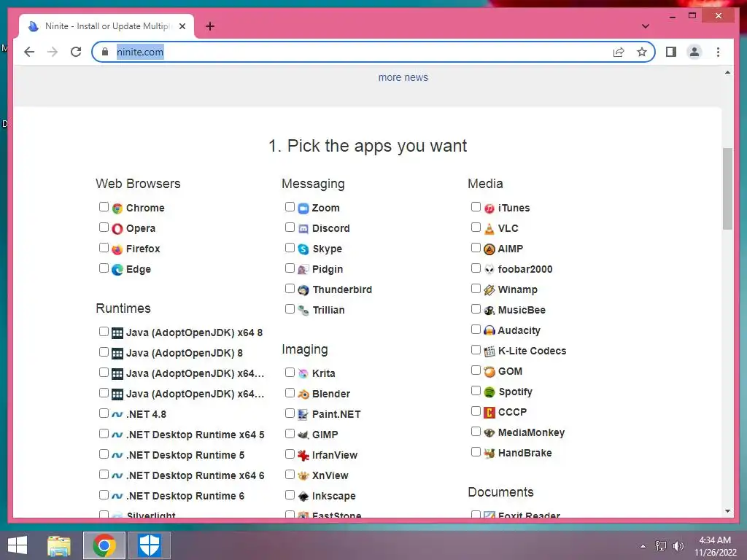Bookmark this page with the star icon
The height and width of the screenshot is (560, 747).
tap(642, 52)
